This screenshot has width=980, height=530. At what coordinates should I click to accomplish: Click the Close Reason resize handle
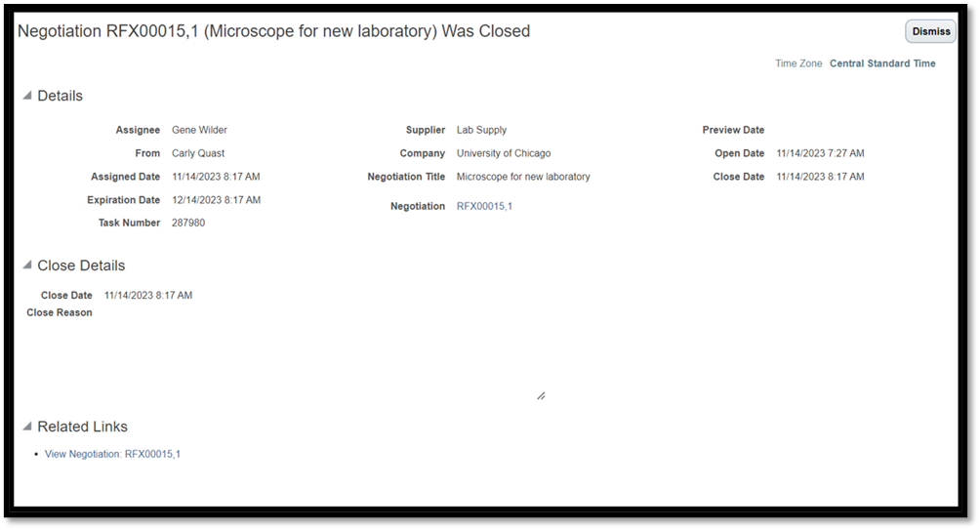(540, 395)
